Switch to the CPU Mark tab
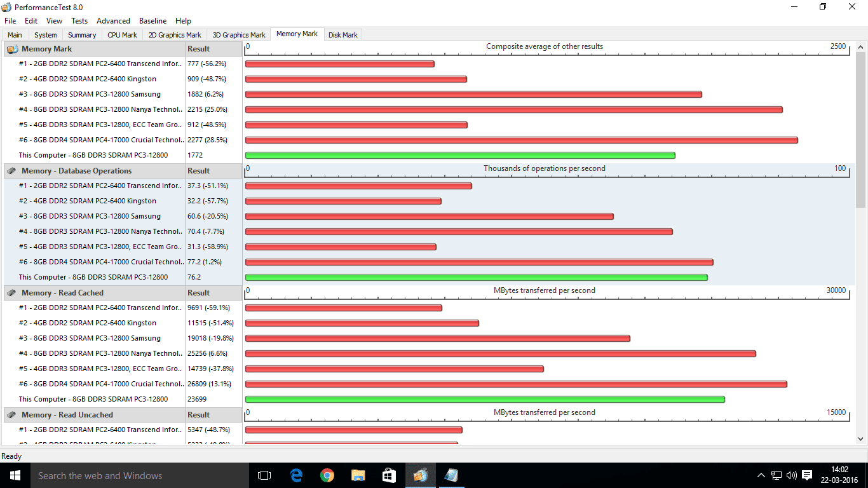The height and width of the screenshot is (488, 868). tap(122, 35)
